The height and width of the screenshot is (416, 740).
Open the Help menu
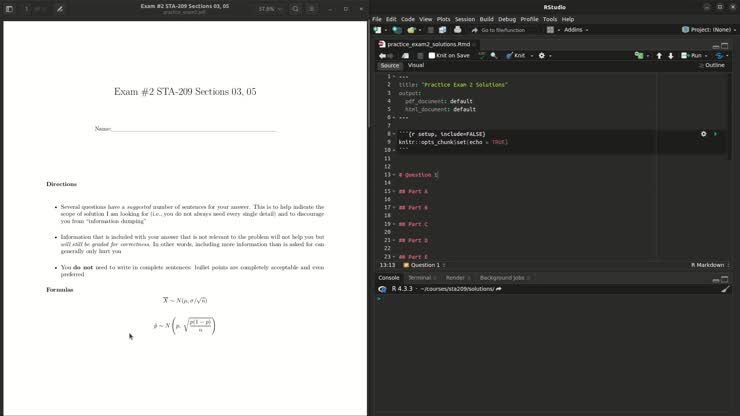[x=568, y=19]
